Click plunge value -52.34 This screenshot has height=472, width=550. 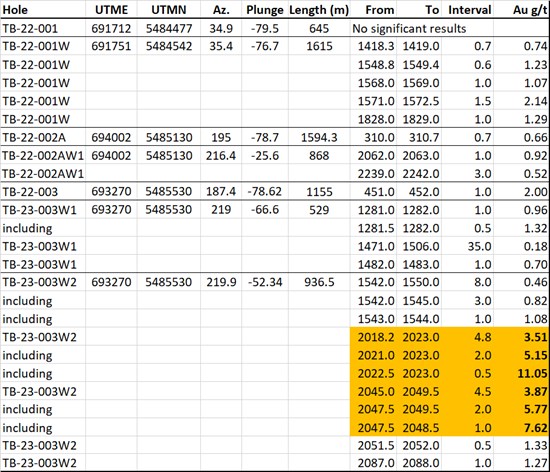click(x=264, y=282)
